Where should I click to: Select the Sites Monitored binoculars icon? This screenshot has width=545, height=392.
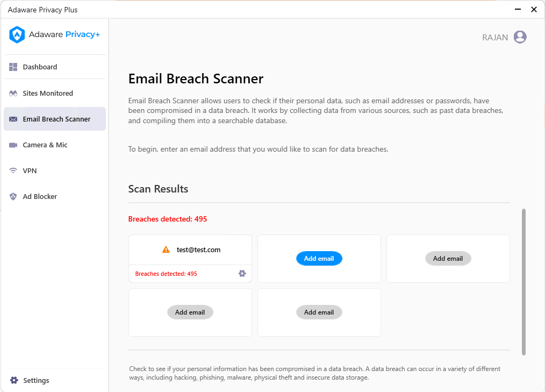[13, 94]
